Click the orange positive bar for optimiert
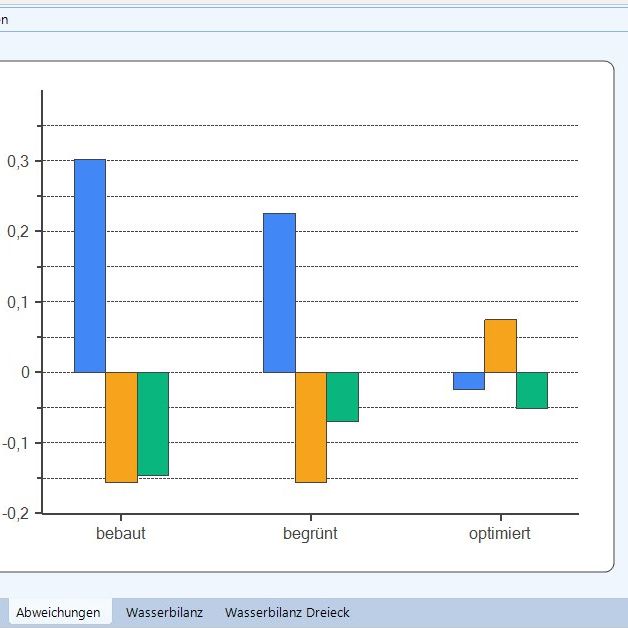Viewport: 628px width, 628px height. pyautogui.click(x=500, y=345)
